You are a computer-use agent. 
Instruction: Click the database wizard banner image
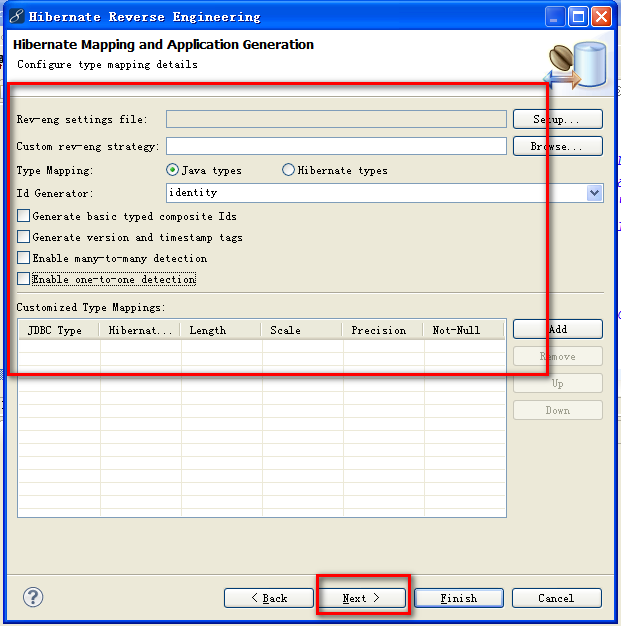coord(575,66)
